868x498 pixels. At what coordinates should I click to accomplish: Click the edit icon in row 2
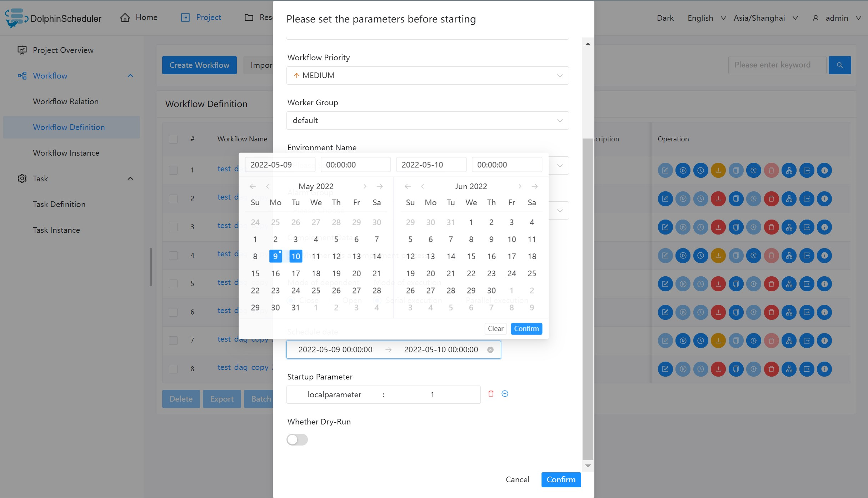click(x=665, y=199)
